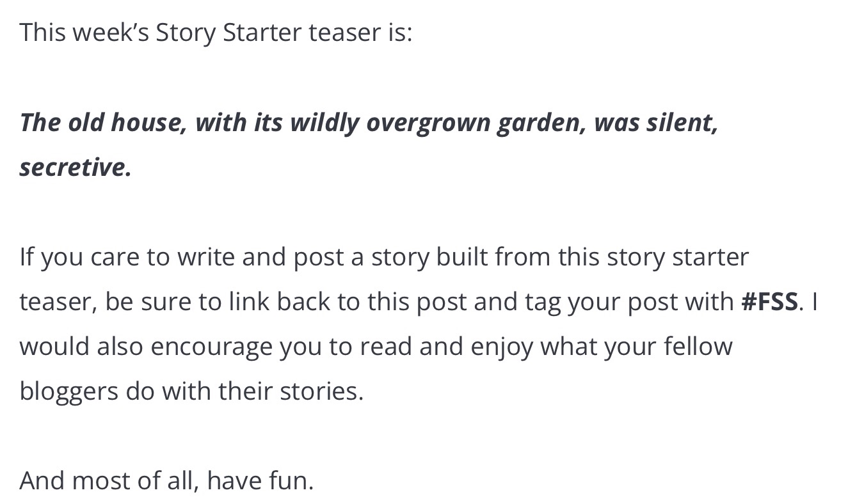The image size is (864, 504).
Task: Click the #FSS hashtag
Action: (769, 301)
